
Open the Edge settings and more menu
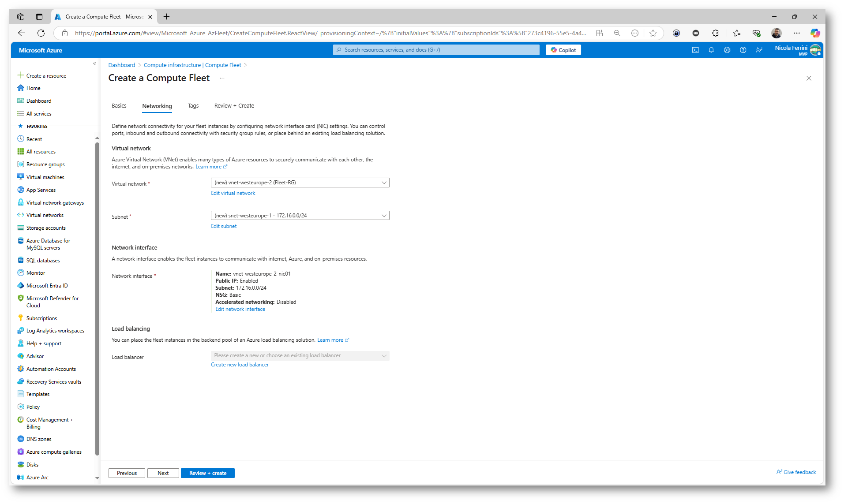coord(796,33)
